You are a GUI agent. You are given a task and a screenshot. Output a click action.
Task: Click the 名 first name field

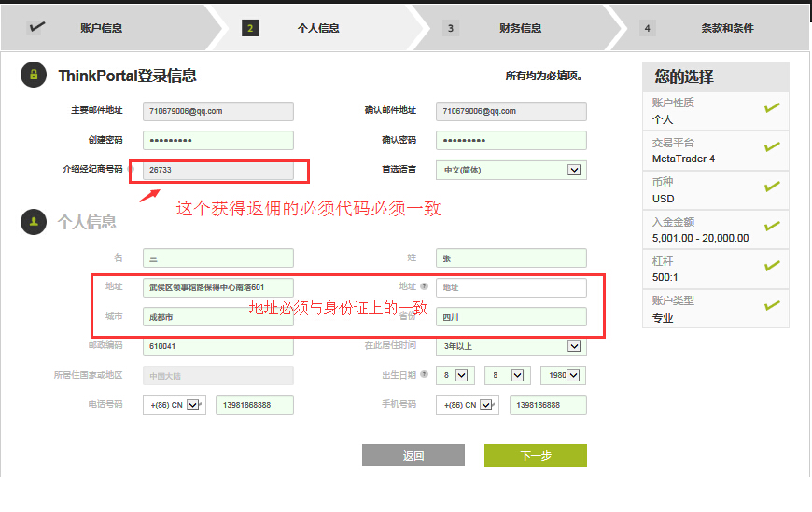[x=218, y=257]
